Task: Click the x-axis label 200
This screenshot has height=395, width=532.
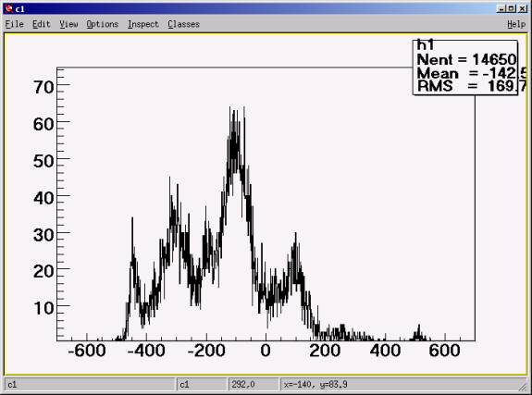Action: [325, 351]
